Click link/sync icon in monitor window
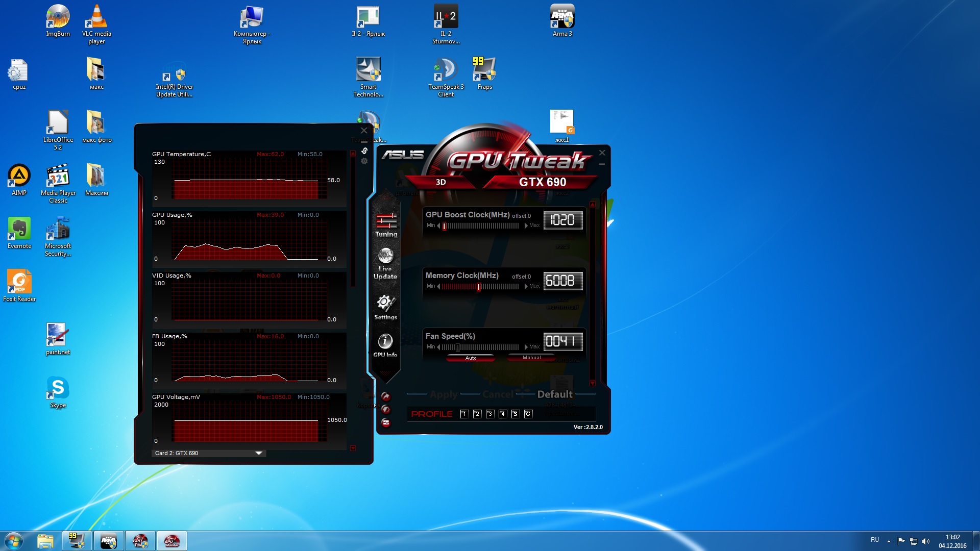This screenshot has height=551, width=980. 364,151
